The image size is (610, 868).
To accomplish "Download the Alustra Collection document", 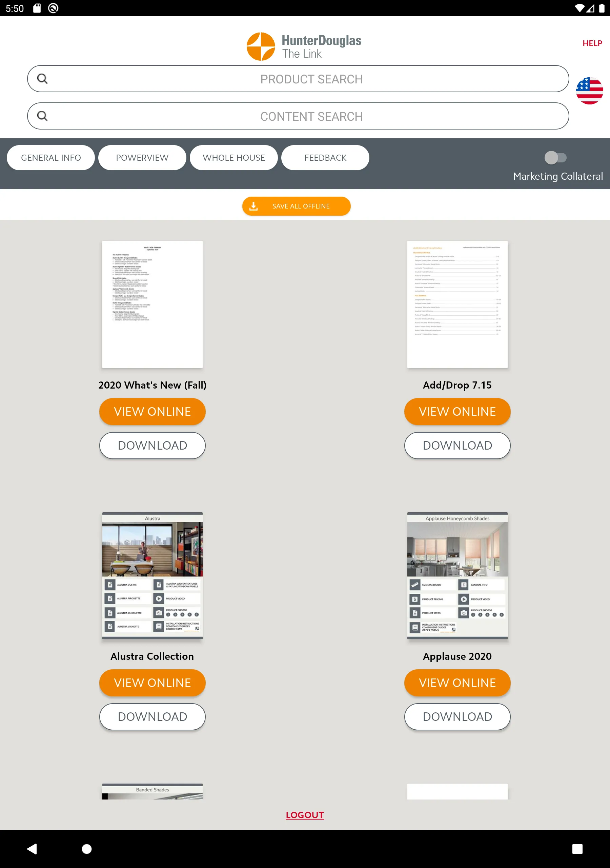I will pos(152,716).
